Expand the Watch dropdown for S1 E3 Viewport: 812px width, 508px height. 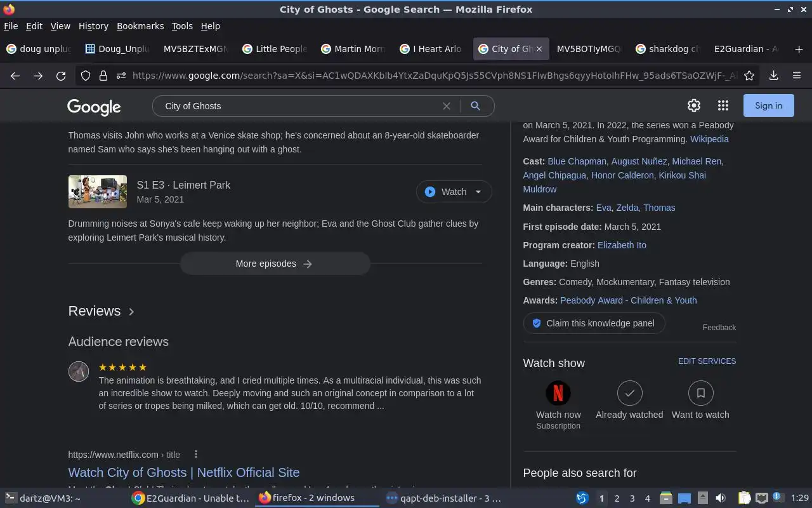[478, 192]
